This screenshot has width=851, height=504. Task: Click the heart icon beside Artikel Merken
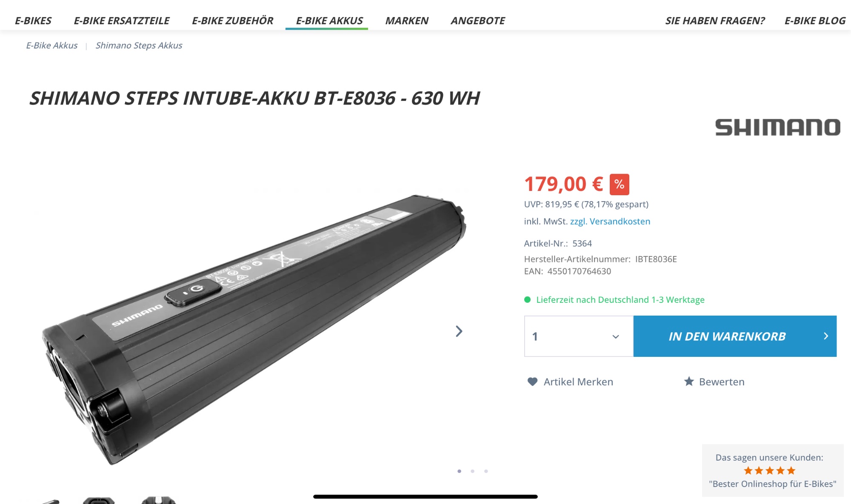pyautogui.click(x=532, y=382)
